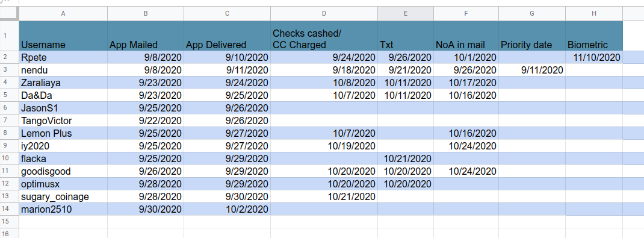The height and width of the screenshot is (238, 644).
Task: Select column E header
Action: 406,14
